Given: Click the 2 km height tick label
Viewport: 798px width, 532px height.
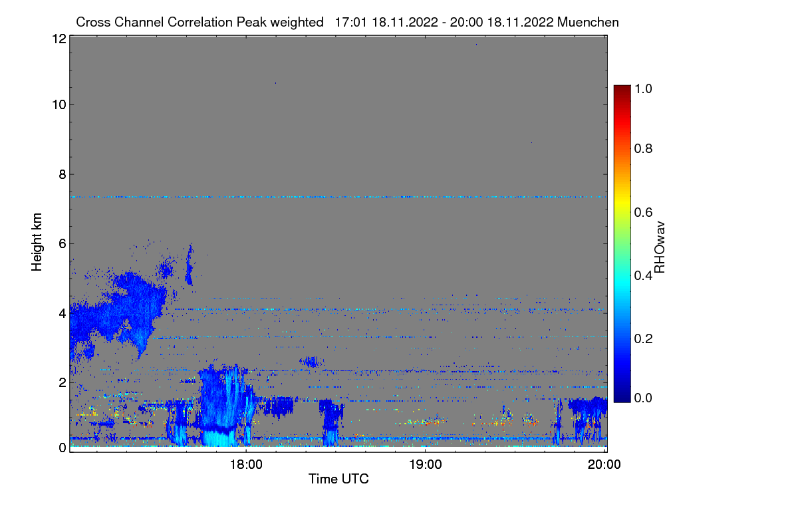Looking at the screenshot, I should click(63, 382).
